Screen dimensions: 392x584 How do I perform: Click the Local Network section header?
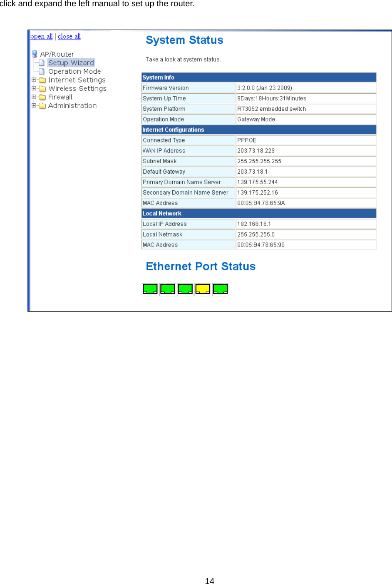tap(259, 213)
